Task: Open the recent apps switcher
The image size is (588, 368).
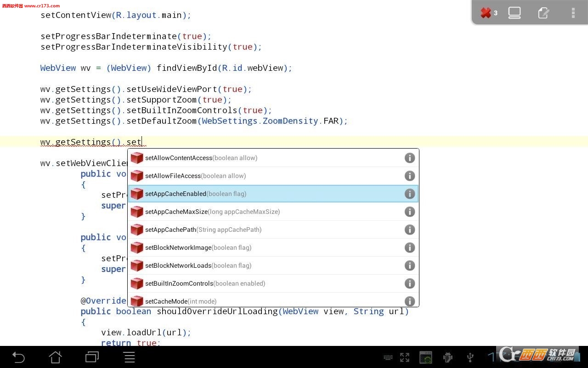Action: pyautogui.click(x=92, y=357)
